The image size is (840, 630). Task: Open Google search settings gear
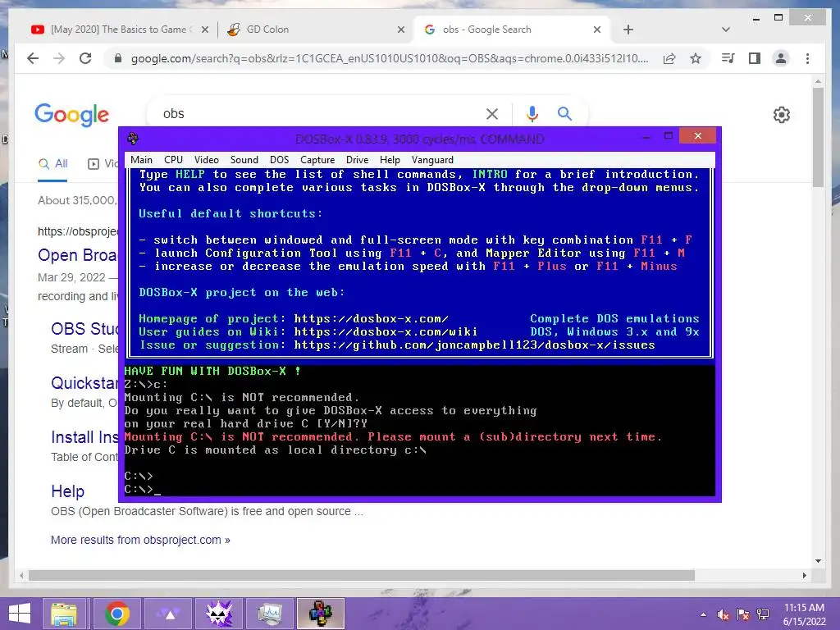(782, 115)
